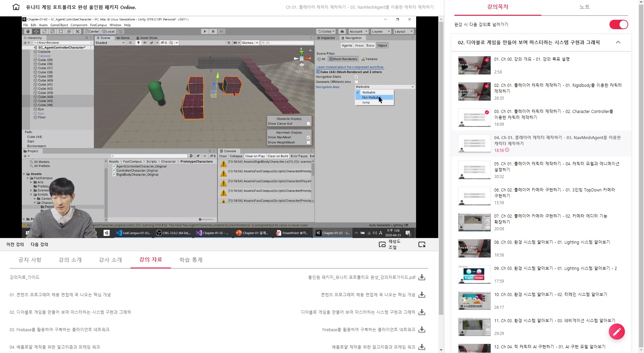Switch to the 강사 소개 tab
This screenshot has width=644, height=353.
110,260
